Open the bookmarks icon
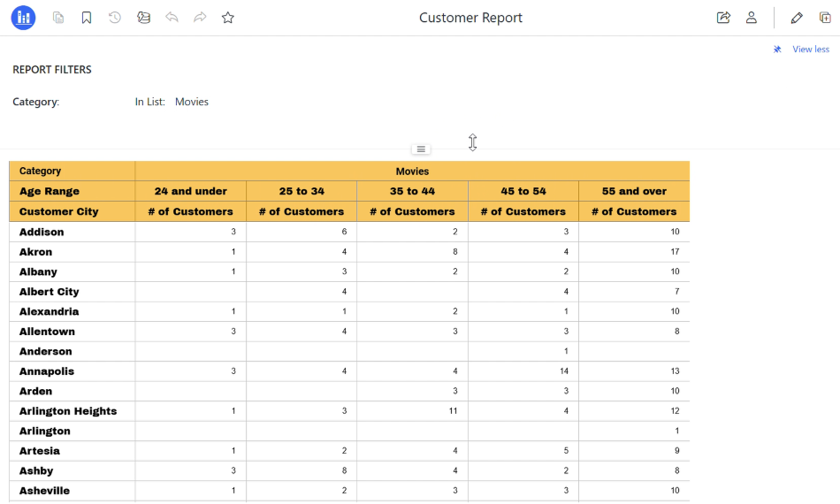 [x=87, y=18]
